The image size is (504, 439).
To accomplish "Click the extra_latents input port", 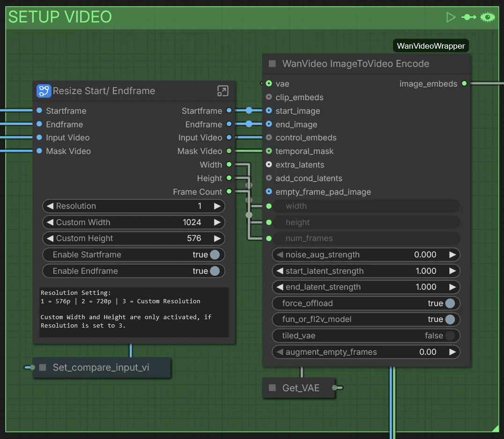I will point(269,164).
